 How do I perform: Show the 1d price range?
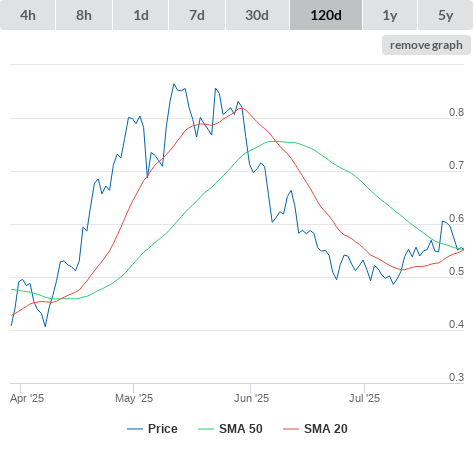click(141, 15)
